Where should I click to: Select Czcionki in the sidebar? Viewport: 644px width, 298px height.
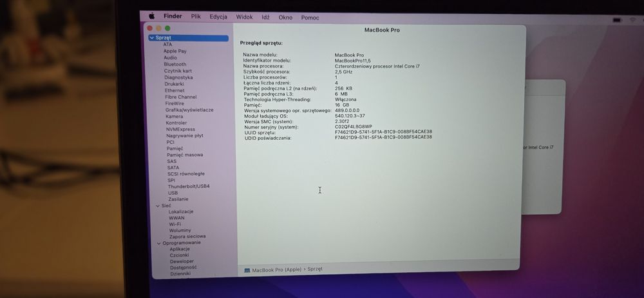(x=180, y=255)
